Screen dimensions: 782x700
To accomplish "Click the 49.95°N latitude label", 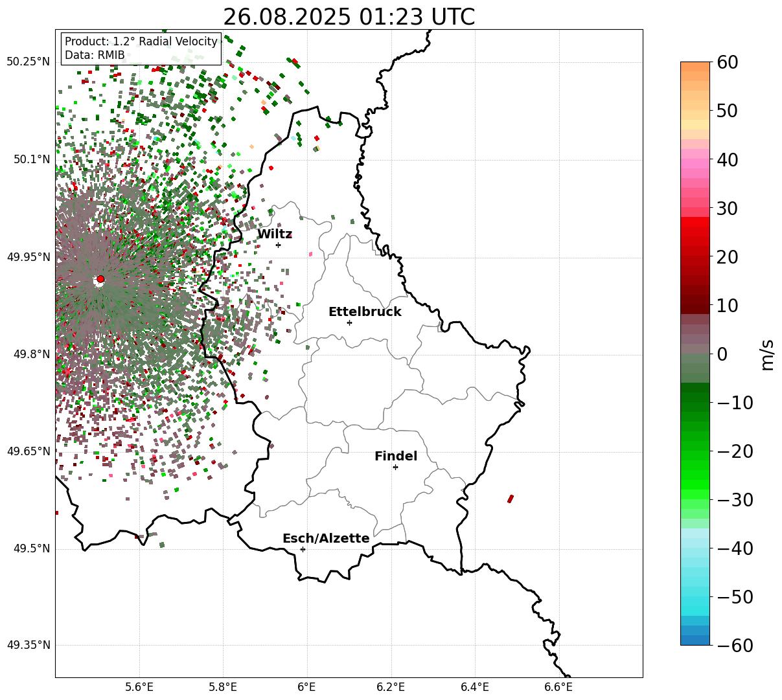I will click(28, 257).
